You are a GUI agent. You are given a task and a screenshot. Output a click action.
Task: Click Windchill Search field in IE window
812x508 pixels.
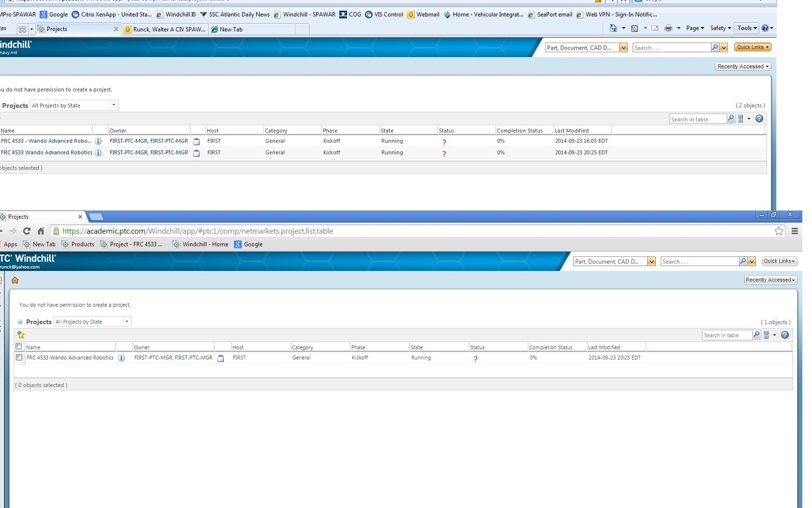(x=671, y=47)
